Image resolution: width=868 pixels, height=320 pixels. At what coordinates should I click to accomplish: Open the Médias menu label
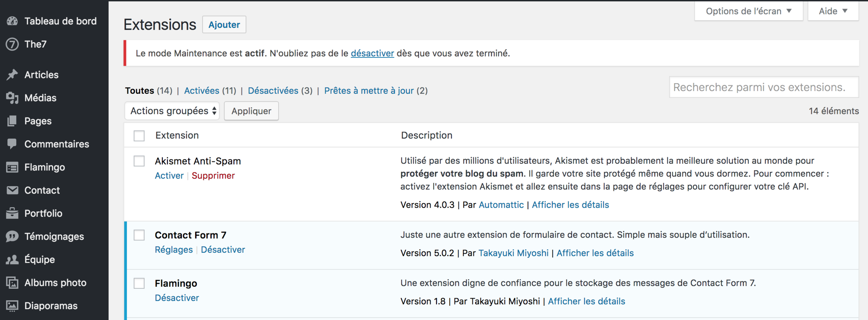coord(40,98)
